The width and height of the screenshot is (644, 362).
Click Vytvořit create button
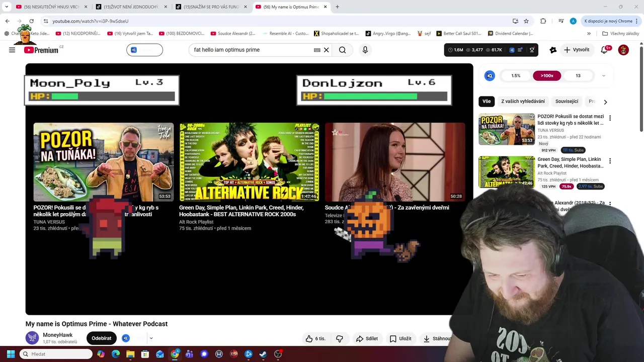tap(577, 50)
